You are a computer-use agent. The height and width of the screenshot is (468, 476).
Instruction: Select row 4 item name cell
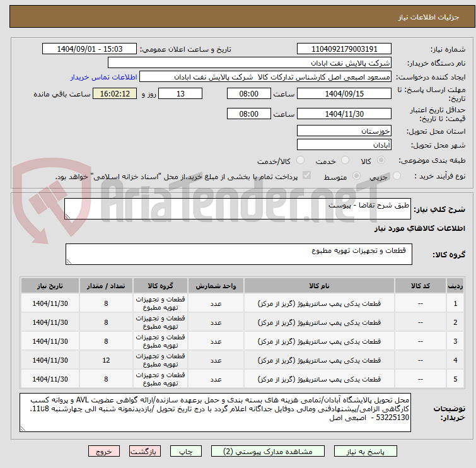320,360
